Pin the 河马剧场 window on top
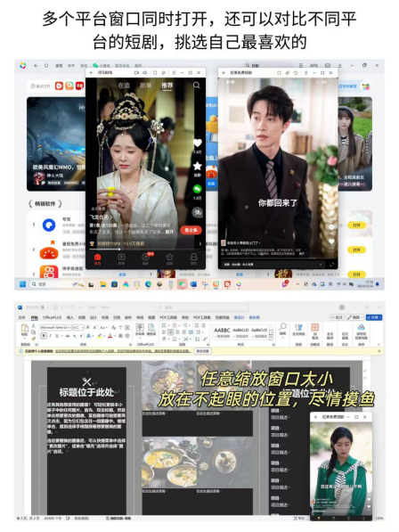 pyautogui.click(x=163, y=72)
